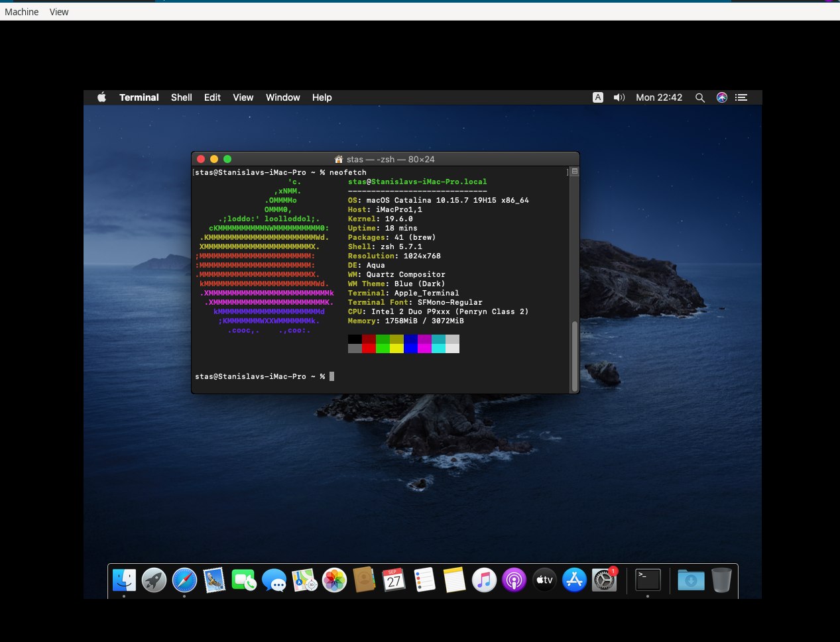Zoom Terminal with green button
Viewport: 840px width, 642px height.
tap(227, 159)
